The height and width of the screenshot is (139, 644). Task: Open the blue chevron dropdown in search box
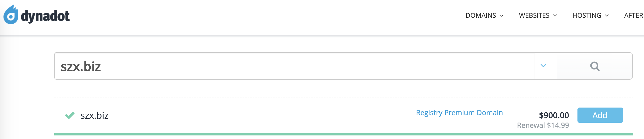543,66
